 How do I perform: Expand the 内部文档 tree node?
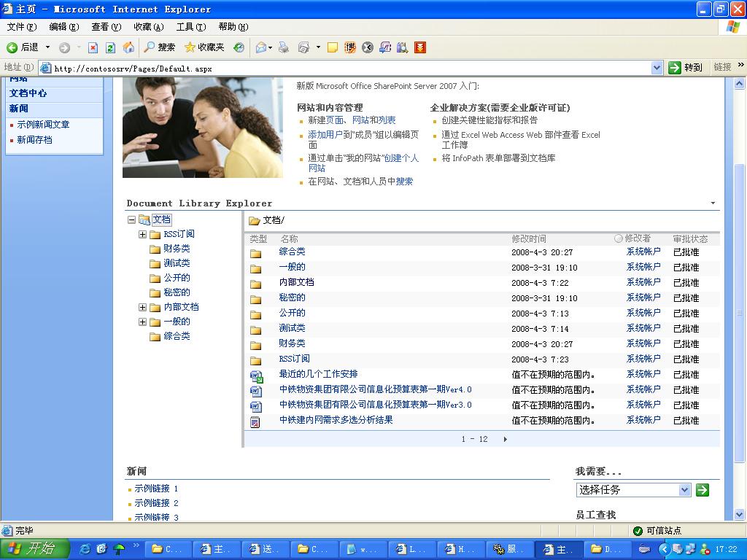(x=142, y=307)
